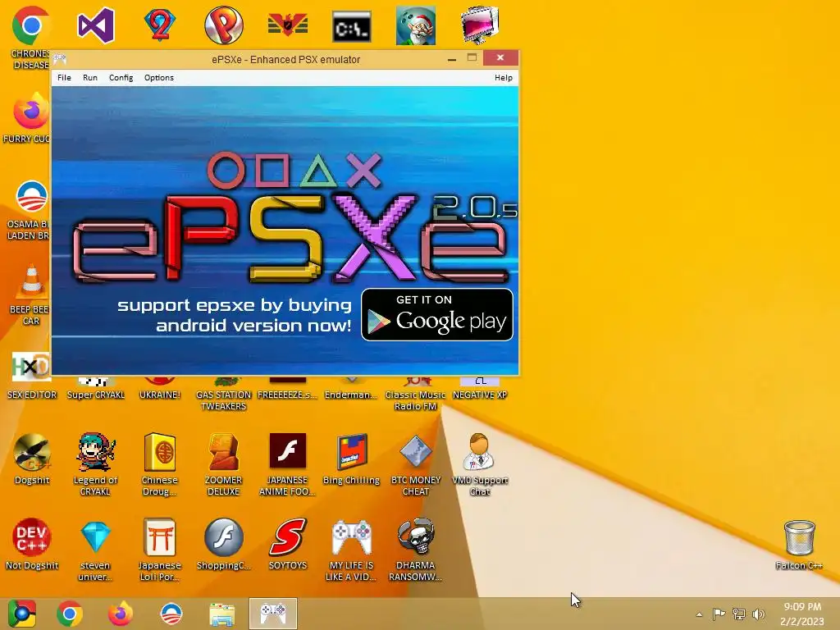Open the Config menu in ePSXe
840x630 pixels.
pyautogui.click(x=121, y=78)
